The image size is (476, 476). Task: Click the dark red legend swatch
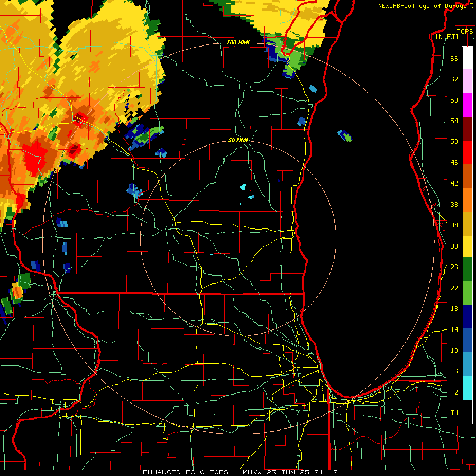pos(467,129)
